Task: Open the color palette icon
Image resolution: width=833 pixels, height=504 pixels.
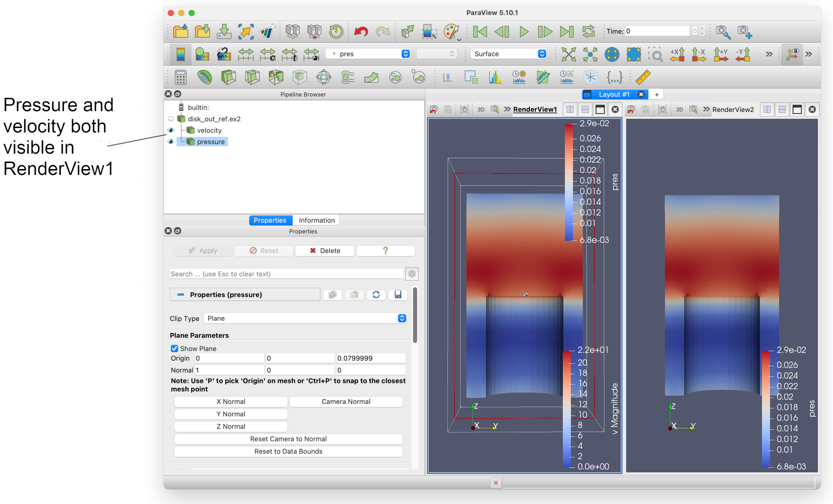Action: [451, 32]
